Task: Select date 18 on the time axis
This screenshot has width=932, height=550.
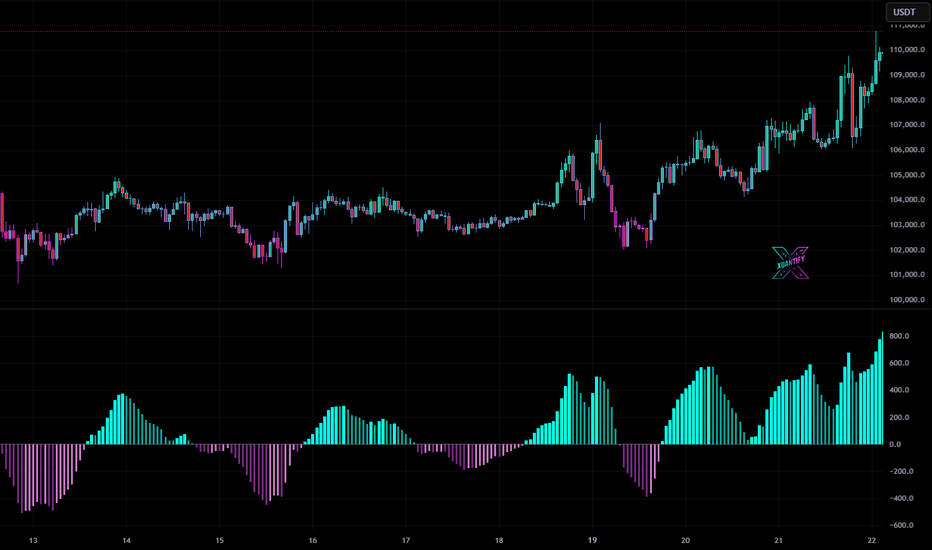Action: click(499, 540)
